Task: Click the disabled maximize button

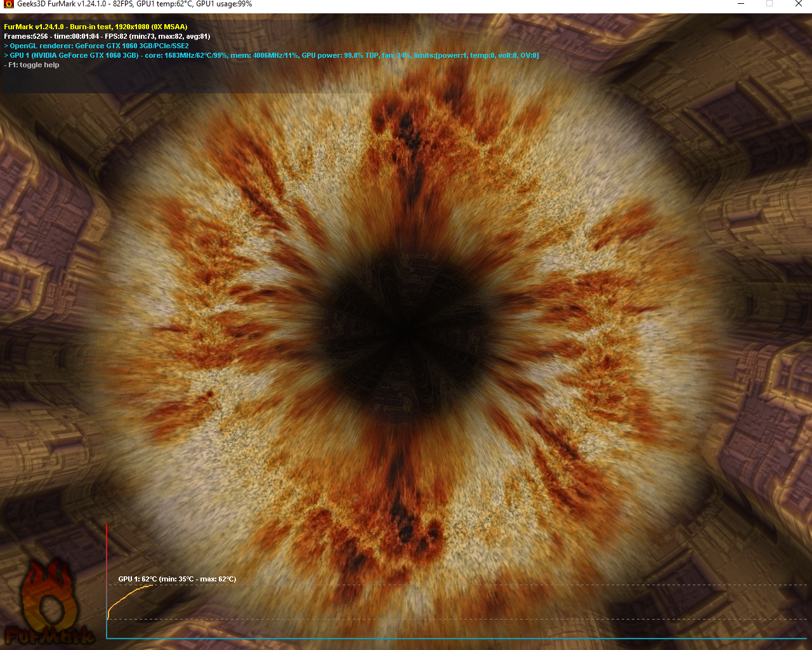Action: [769, 4]
